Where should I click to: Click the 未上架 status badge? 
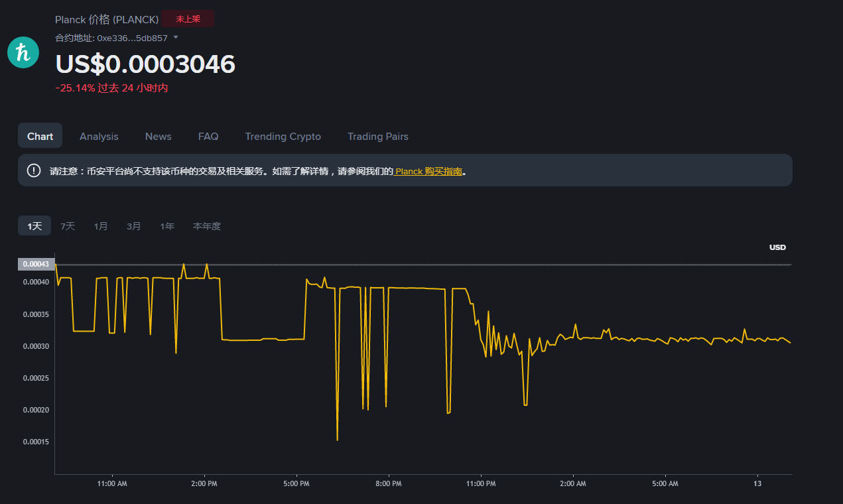tap(188, 19)
